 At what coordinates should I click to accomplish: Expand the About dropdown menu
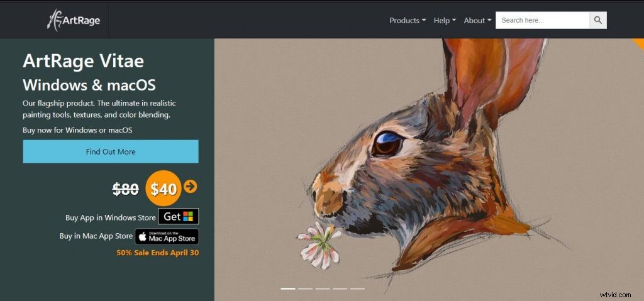(x=478, y=21)
